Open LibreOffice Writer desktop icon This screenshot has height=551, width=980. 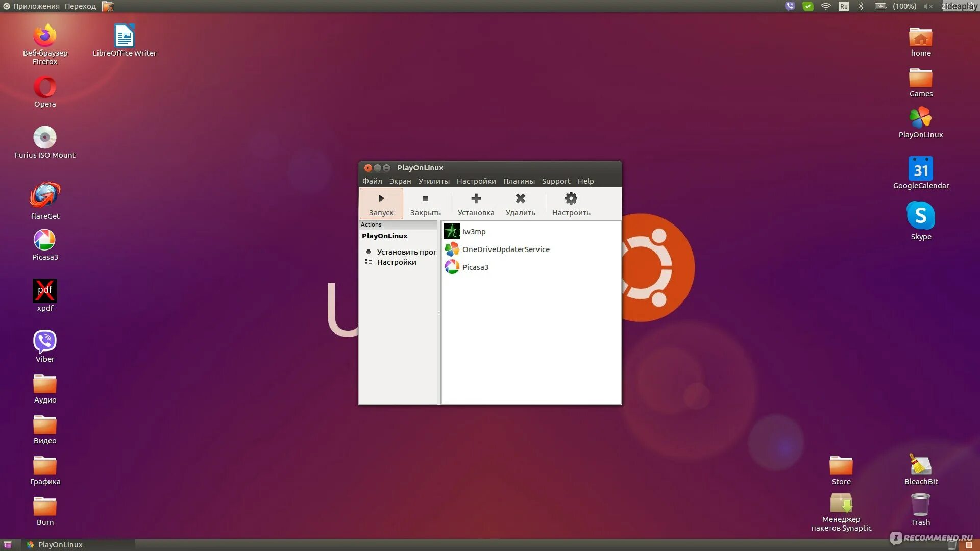point(124,40)
